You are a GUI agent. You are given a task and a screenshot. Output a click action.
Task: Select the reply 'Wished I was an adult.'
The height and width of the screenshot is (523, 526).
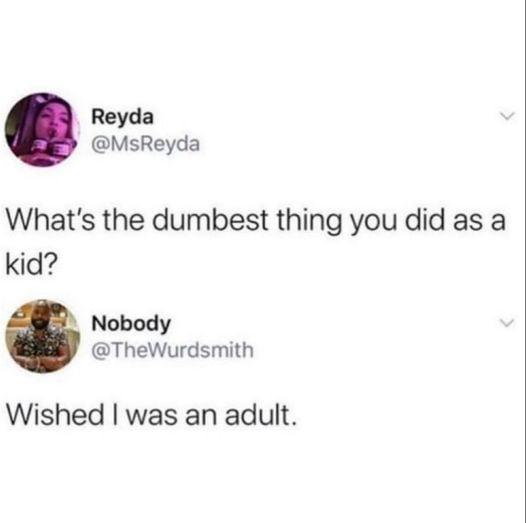point(152,415)
